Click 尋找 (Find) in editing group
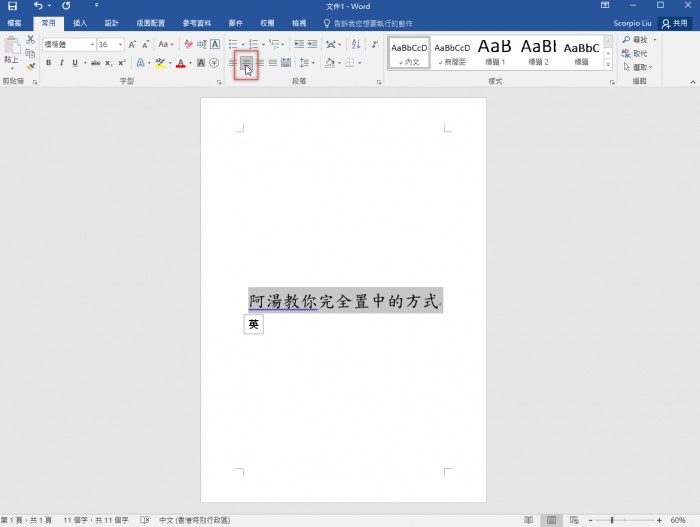Image resolution: width=700 pixels, height=527 pixels. coord(636,40)
